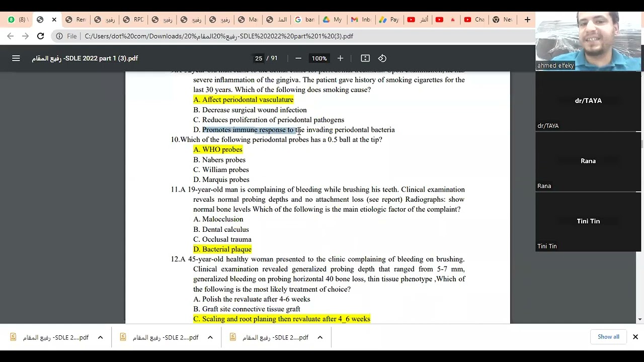This screenshot has height=362, width=644.
Task: Click answer 'B. Dental calculus'
Action: click(x=221, y=230)
